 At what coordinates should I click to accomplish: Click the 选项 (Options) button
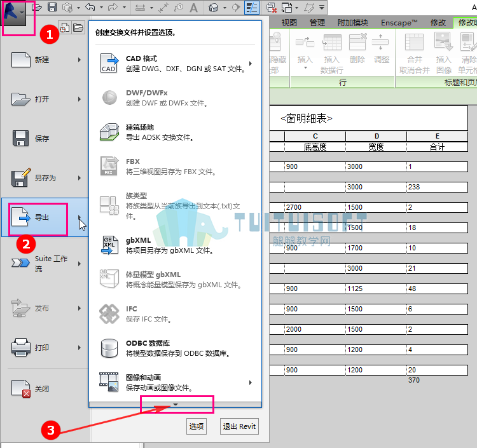coord(197,426)
